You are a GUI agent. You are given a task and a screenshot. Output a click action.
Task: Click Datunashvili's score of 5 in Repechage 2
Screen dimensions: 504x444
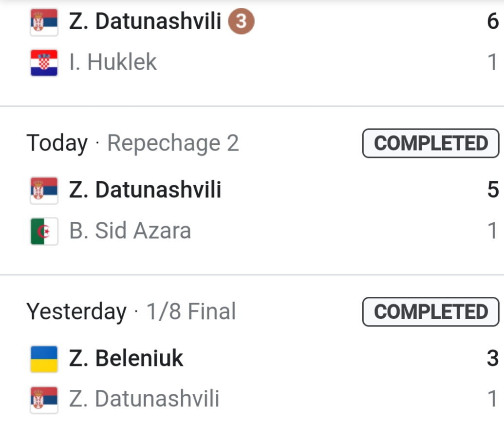tap(492, 190)
